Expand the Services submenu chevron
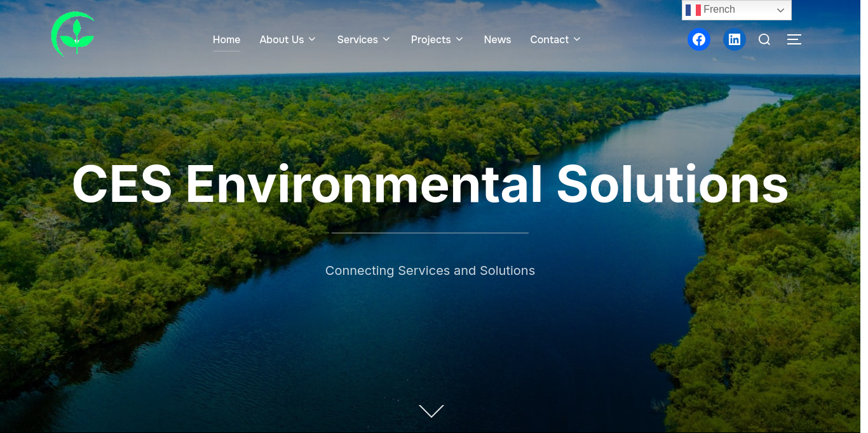The width and height of the screenshot is (868, 433). pos(386,39)
